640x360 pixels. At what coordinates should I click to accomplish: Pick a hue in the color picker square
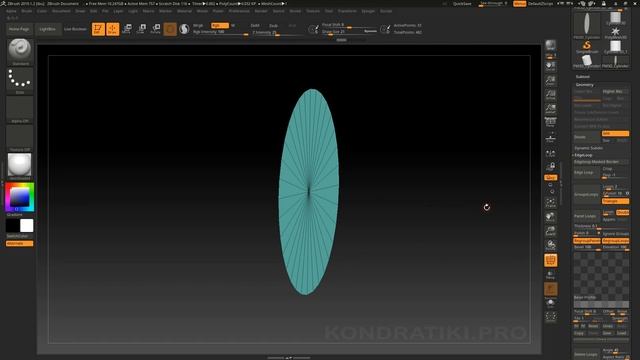pos(20,197)
